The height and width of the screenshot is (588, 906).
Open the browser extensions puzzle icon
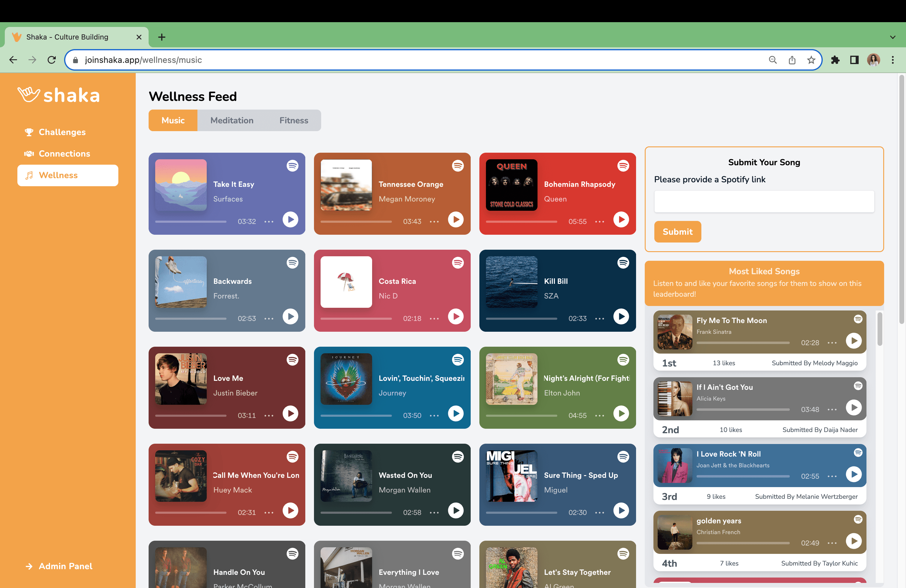pos(835,60)
